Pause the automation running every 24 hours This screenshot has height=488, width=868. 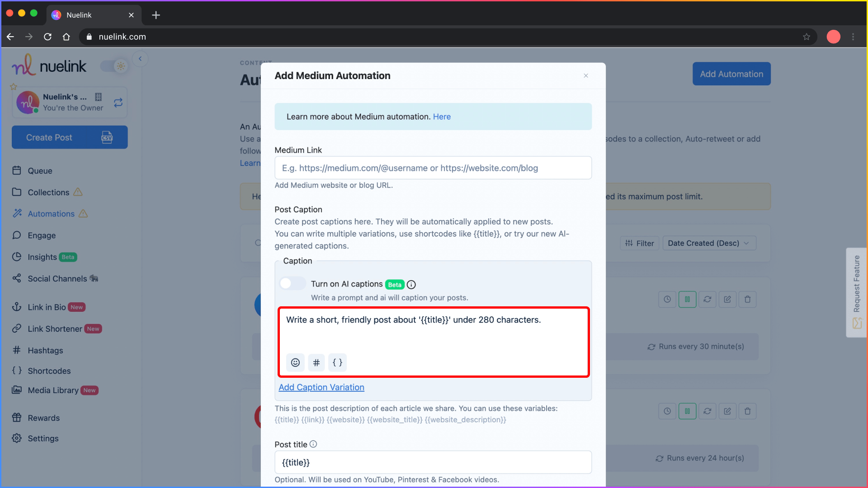tap(687, 411)
